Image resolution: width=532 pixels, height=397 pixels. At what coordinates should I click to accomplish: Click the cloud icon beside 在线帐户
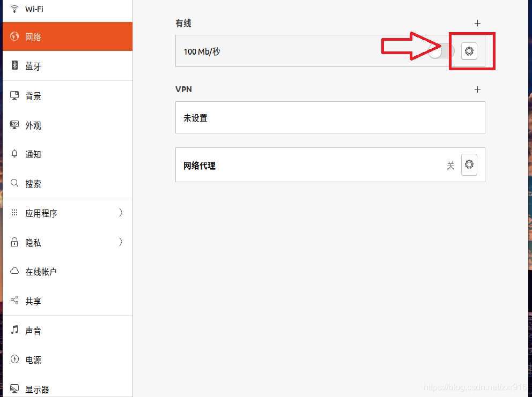coord(14,271)
